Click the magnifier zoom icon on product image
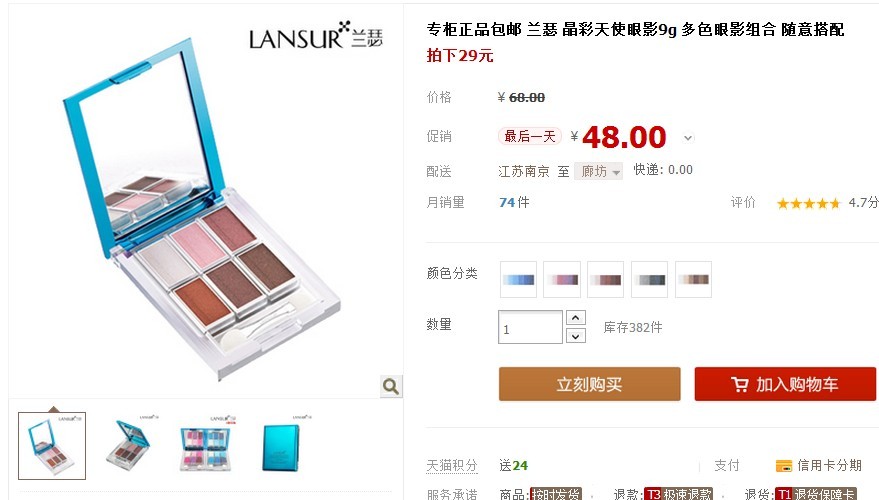 391,386
